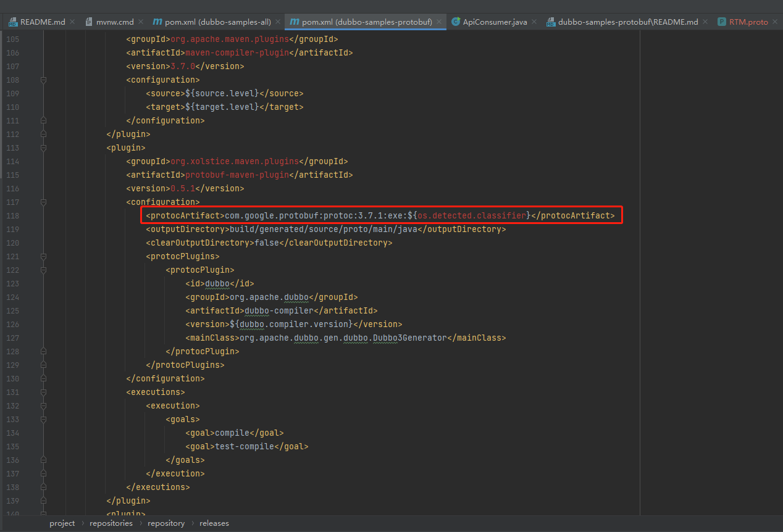
Task: Close the ApiConsumer.java tab
Action: (x=535, y=22)
